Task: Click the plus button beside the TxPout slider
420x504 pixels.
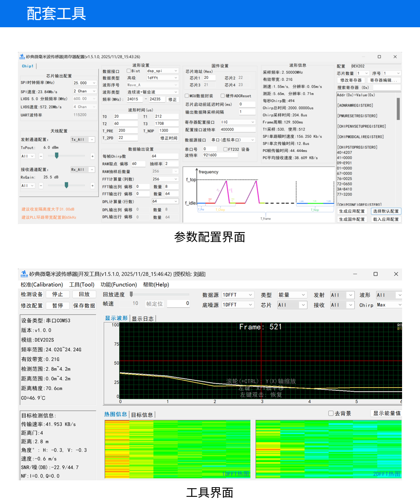Action: pos(92,156)
